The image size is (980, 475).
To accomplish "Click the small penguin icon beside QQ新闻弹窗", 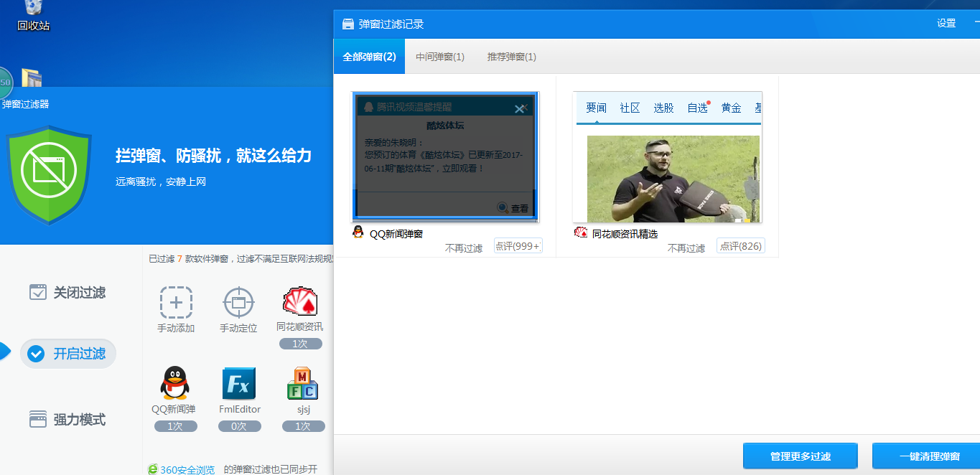I will (x=358, y=232).
